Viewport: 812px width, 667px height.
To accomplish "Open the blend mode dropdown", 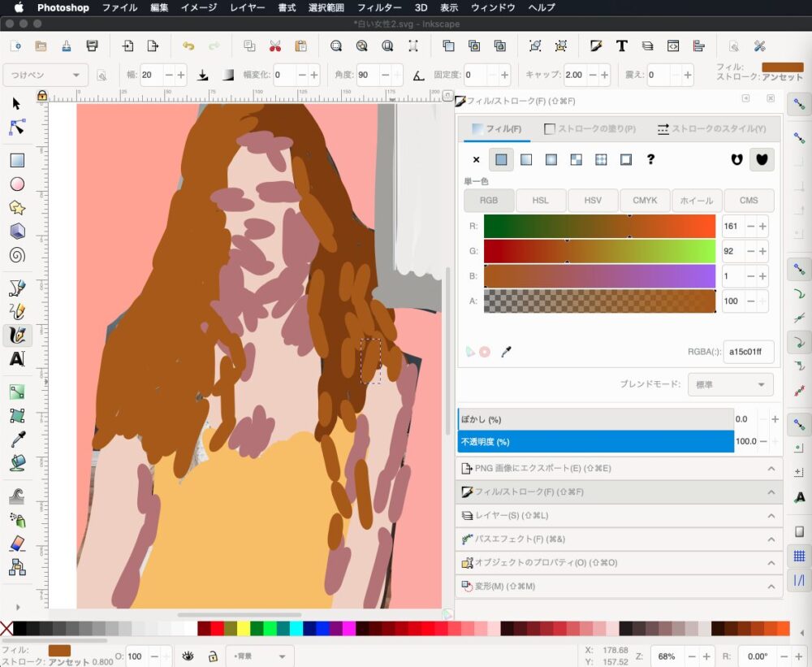I will (x=730, y=384).
